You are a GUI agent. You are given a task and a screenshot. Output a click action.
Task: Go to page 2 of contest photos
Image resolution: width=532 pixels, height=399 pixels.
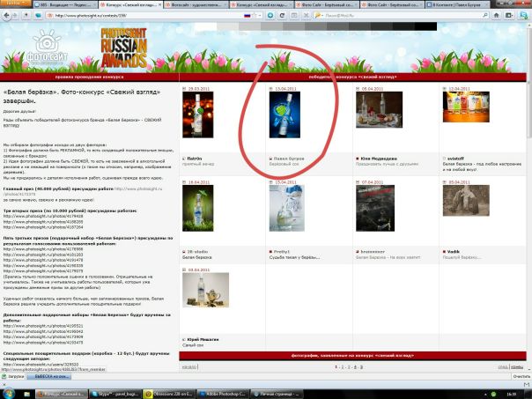[343, 367]
